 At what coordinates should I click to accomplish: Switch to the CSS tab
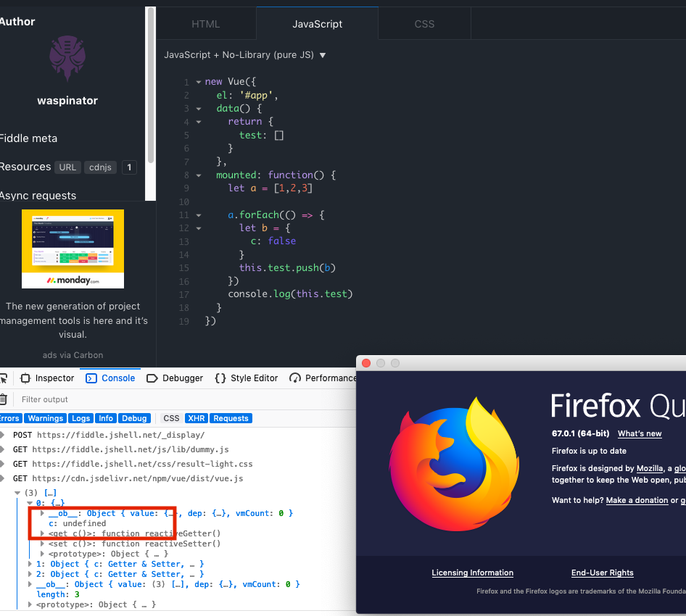click(x=424, y=23)
